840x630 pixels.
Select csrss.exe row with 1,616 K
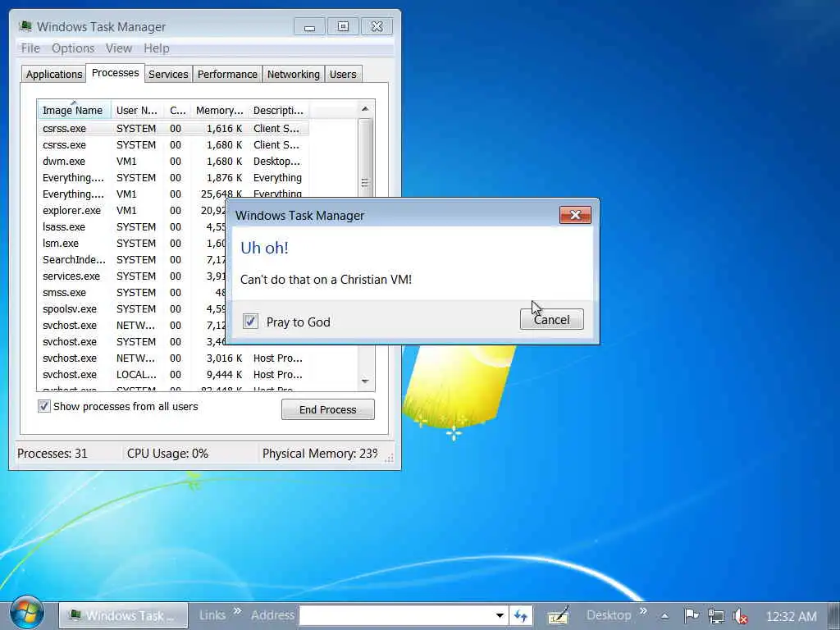176,129
